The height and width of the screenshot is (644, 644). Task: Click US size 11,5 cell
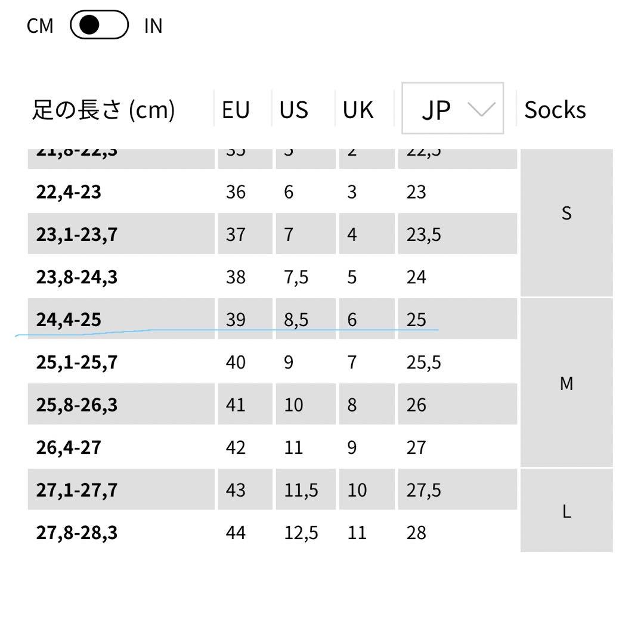[x=301, y=490]
